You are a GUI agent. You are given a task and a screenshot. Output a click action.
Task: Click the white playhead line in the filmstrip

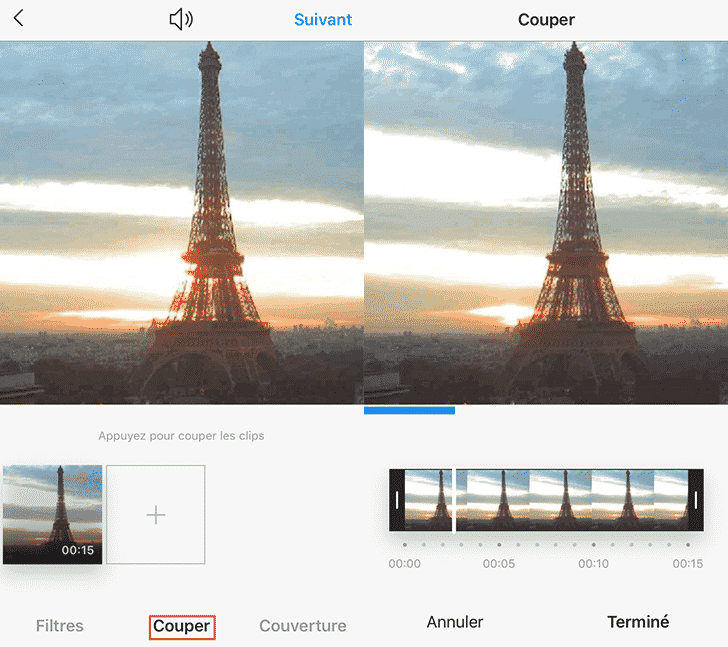[x=454, y=500]
